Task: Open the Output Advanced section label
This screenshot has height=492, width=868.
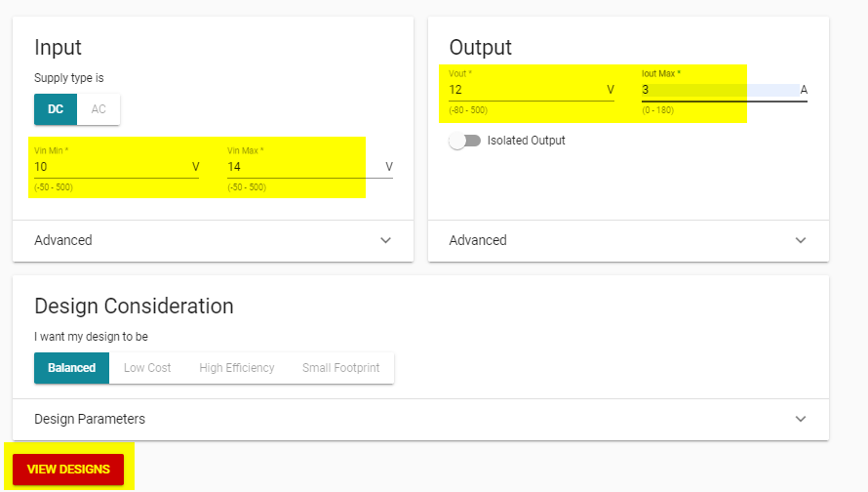Action: (x=478, y=240)
